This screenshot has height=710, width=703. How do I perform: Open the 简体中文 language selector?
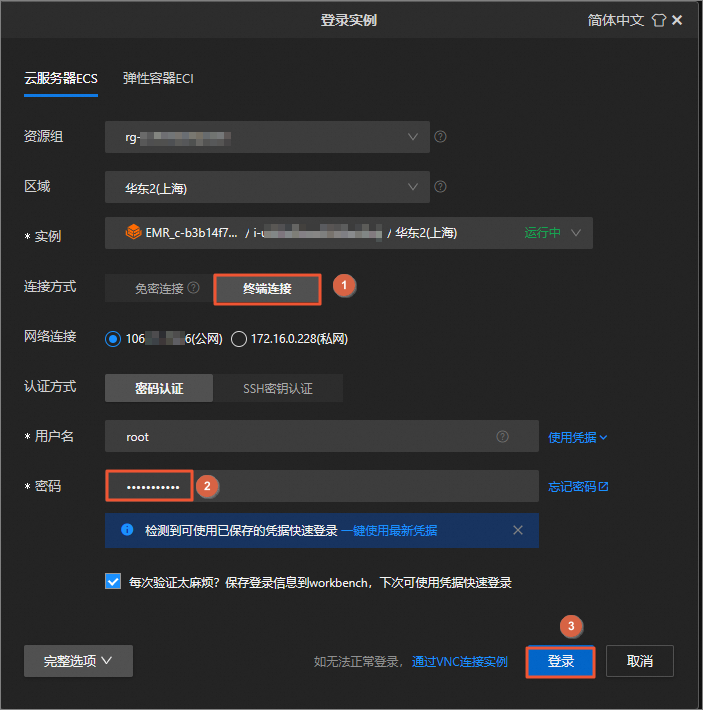point(616,20)
